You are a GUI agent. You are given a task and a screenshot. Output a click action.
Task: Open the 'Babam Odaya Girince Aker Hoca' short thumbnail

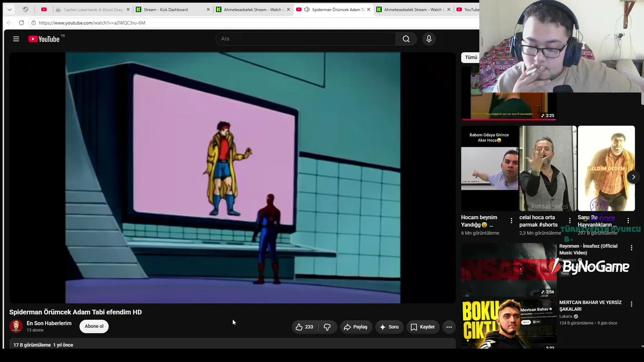click(490, 168)
